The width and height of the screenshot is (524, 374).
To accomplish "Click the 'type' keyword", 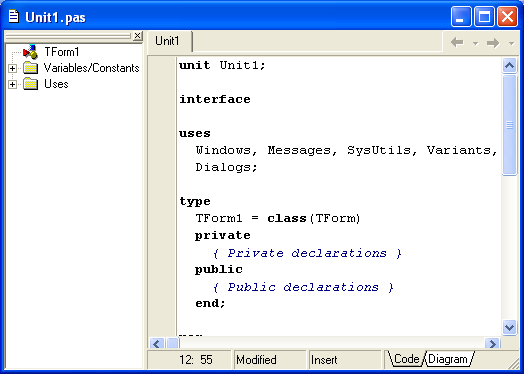I will point(195,202).
